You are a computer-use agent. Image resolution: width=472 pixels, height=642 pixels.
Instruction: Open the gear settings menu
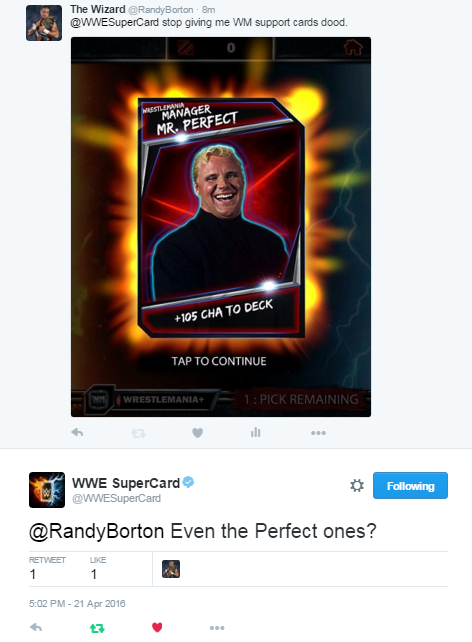tap(357, 486)
